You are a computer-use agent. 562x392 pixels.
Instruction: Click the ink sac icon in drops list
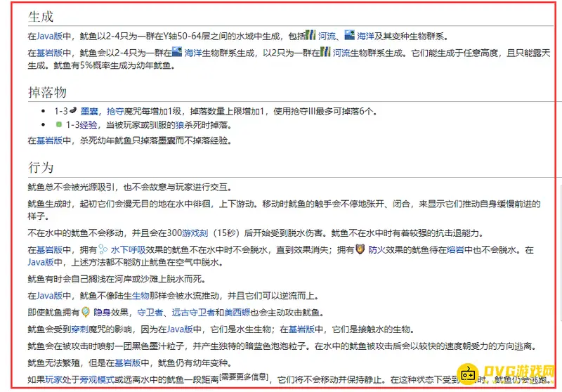pyautogui.click(x=74, y=111)
